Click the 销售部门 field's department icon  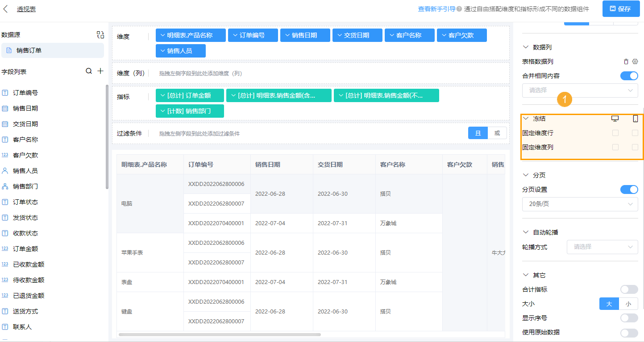(x=5, y=186)
